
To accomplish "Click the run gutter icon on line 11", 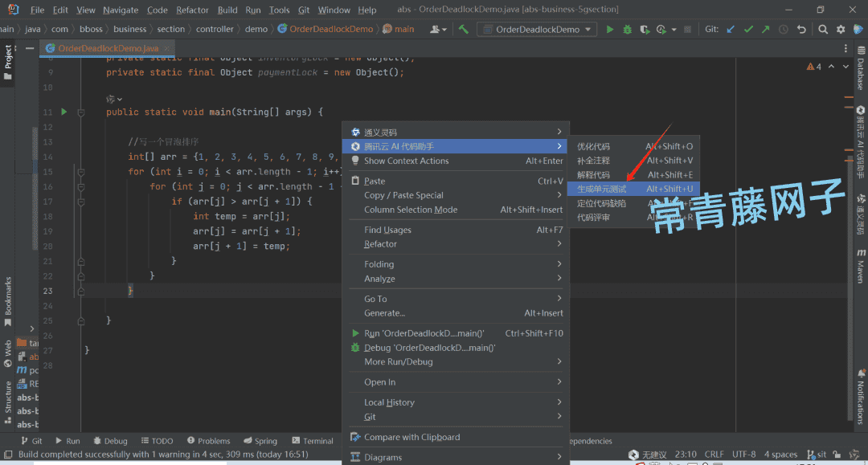I will pyautogui.click(x=64, y=112).
